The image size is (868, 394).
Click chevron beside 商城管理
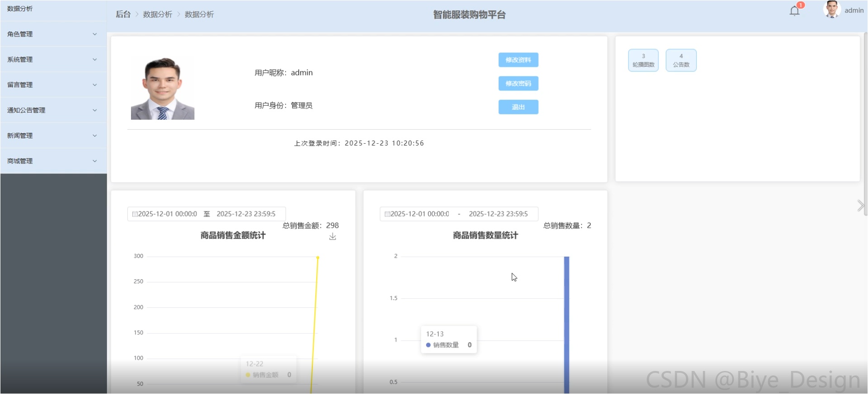[x=94, y=160]
